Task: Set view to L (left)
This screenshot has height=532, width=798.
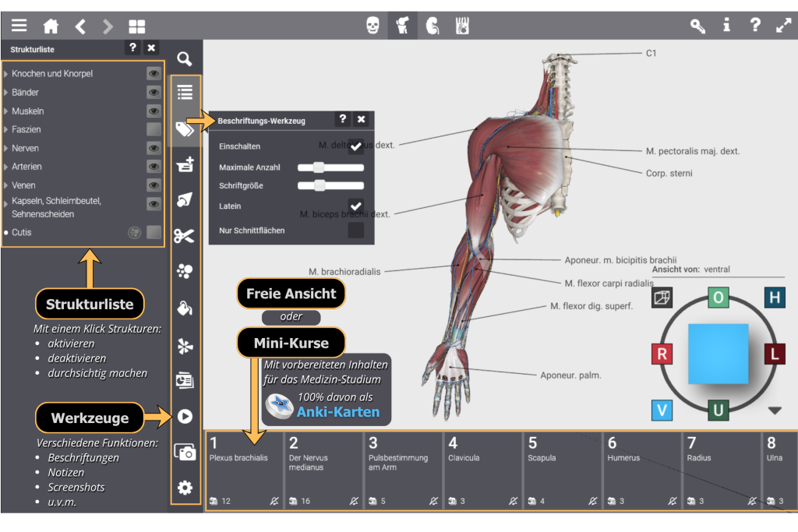Action: (775, 354)
